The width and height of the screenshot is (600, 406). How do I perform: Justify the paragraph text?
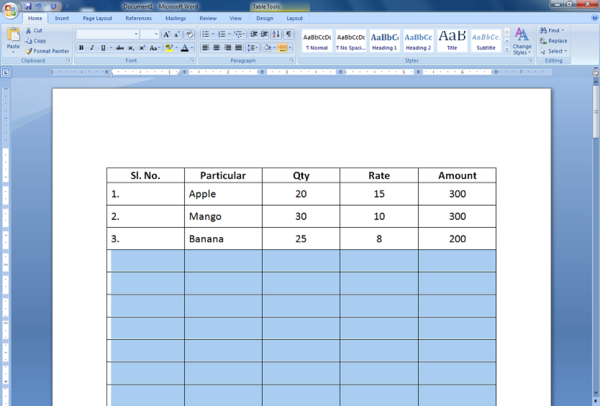pyautogui.click(x=239, y=48)
